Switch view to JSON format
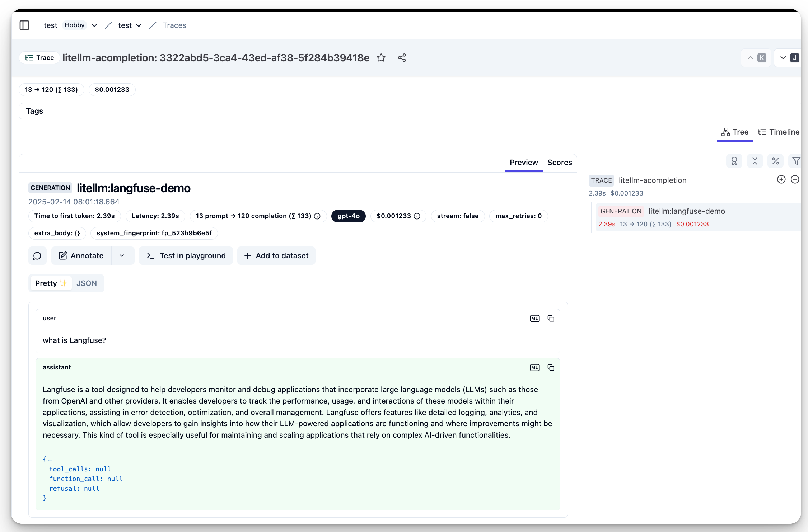Image resolution: width=808 pixels, height=532 pixels. 87,283
